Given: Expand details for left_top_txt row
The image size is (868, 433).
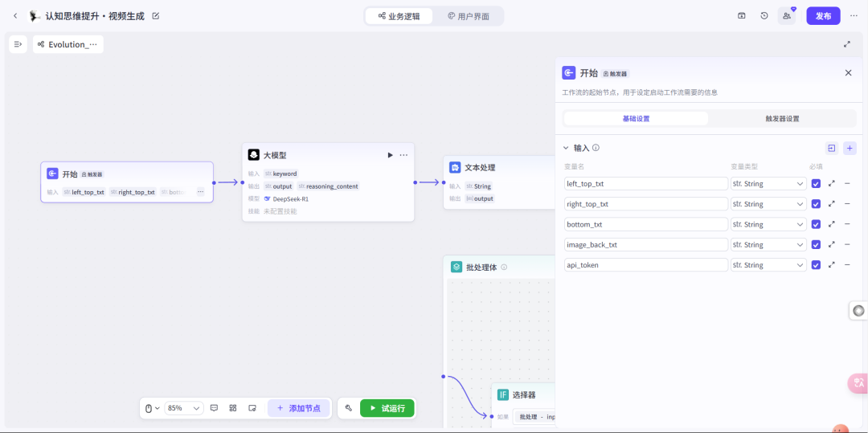Looking at the screenshot, I should click(832, 184).
